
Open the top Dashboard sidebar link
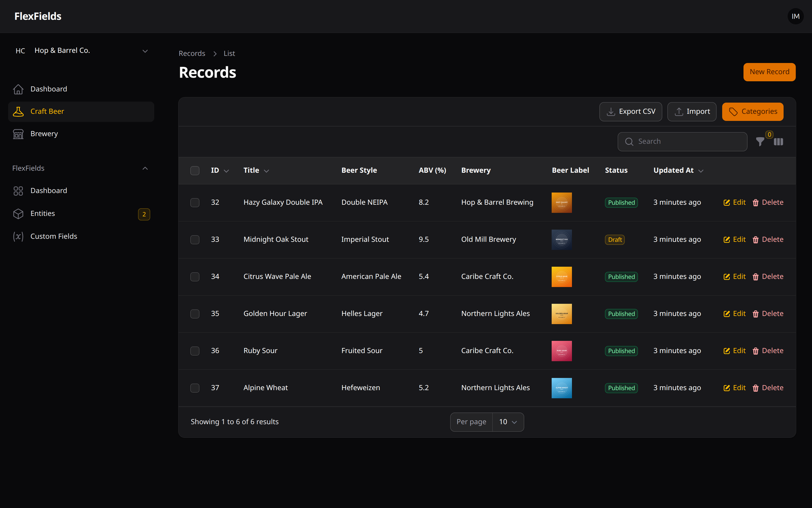click(x=81, y=89)
